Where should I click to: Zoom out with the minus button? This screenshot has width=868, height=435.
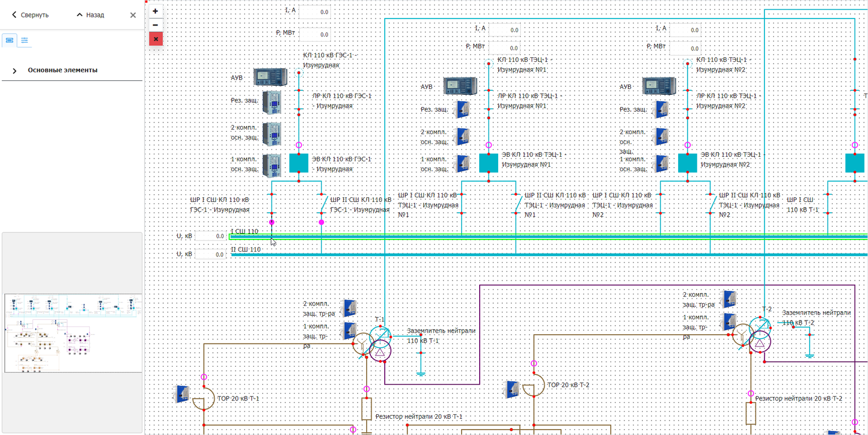tap(155, 25)
